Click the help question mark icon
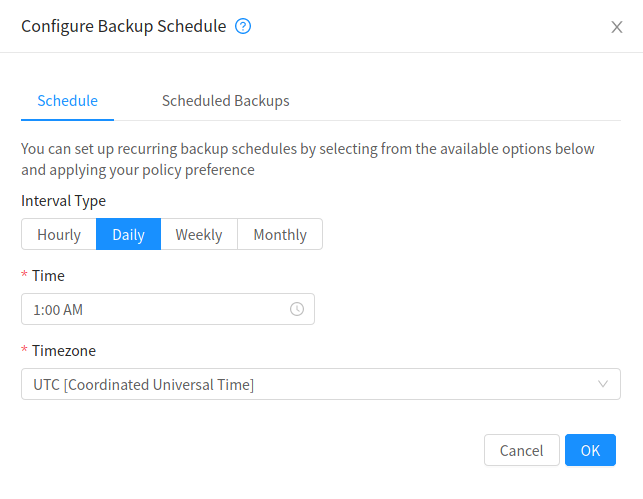Viewport: 643px width, 499px height. pos(243,27)
